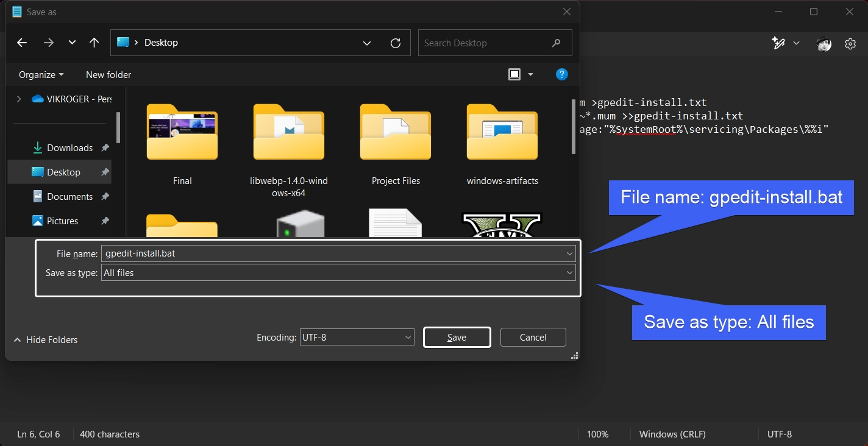Click the search magnifier icon
The image size is (868, 446).
[x=556, y=43]
